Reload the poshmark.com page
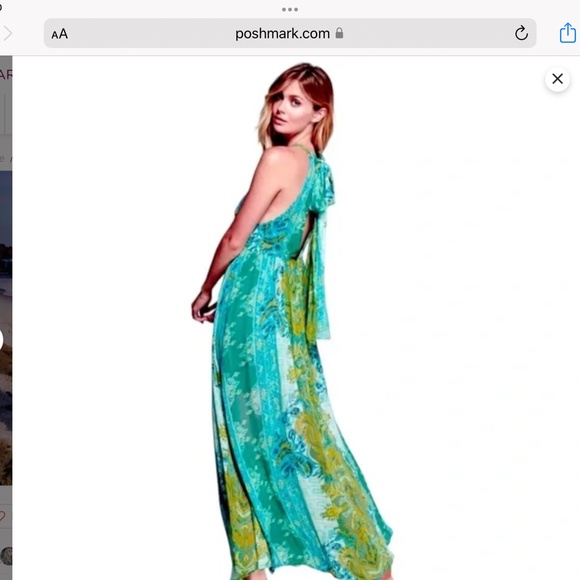This screenshot has width=580, height=580. pyautogui.click(x=521, y=33)
